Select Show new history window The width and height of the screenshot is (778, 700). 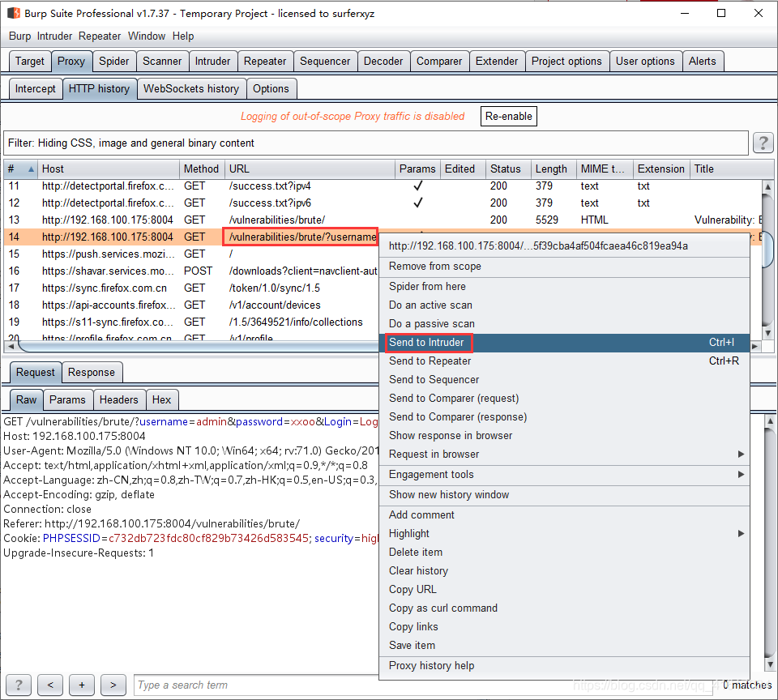tap(564, 494)
